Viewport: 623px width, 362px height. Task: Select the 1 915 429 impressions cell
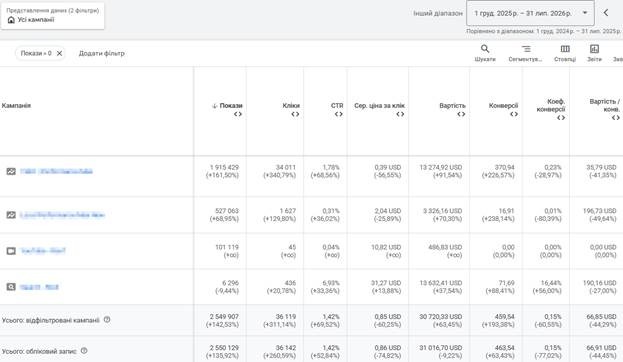tap(224, 167)
